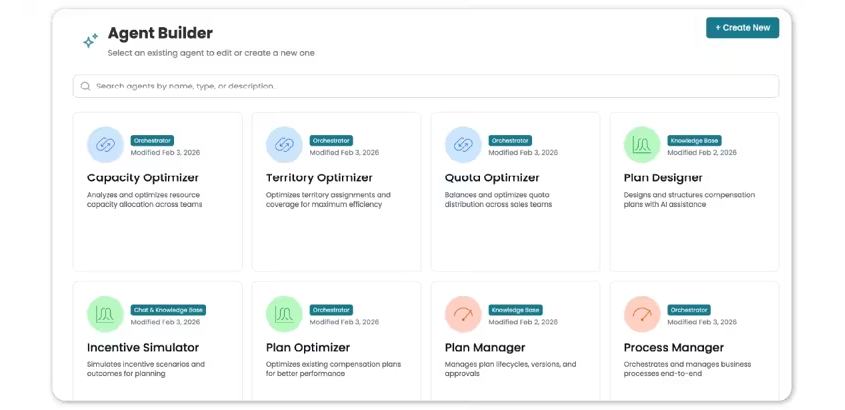845x410 pixels.
Task: Click modified date on Plan Optimizer card
Action: coord(344,322)
